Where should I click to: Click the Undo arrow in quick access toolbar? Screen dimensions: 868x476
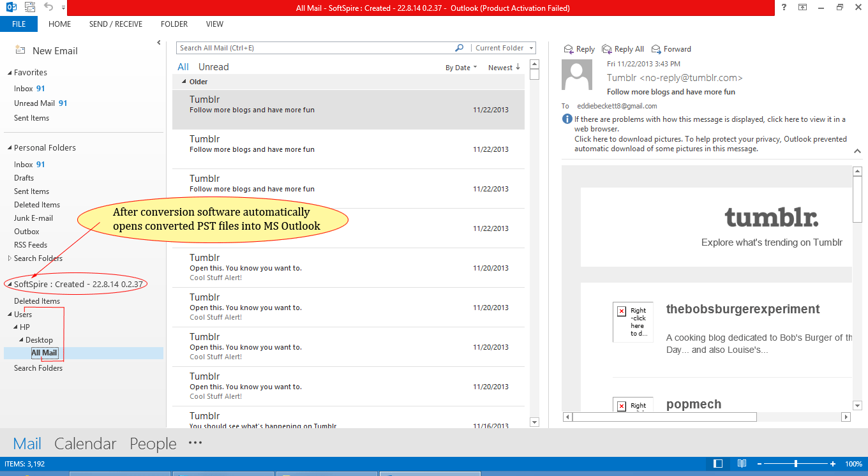coord(49,8)
